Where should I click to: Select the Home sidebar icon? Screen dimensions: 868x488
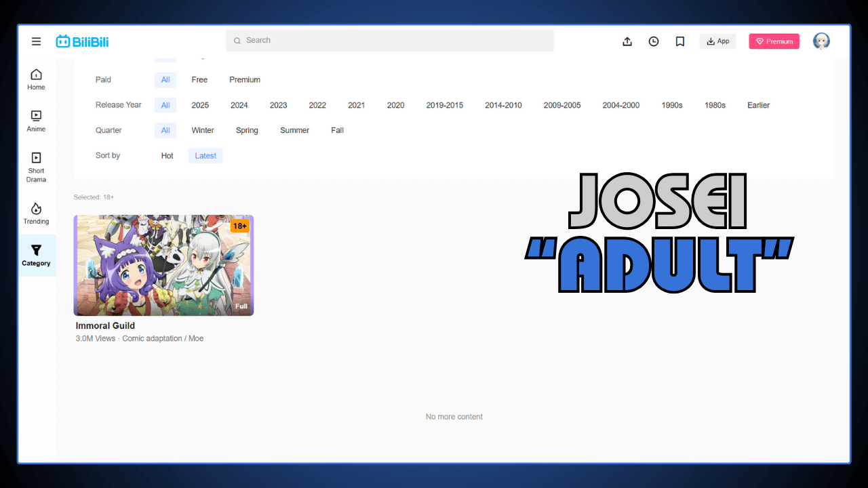click(x=36, y=77)
